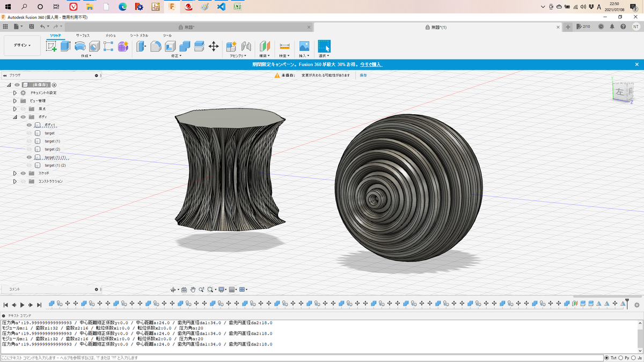Hide ボディ1 via its eye icon
The width and height of the screenshot is (644, 362).
click(x=30, y=125)
